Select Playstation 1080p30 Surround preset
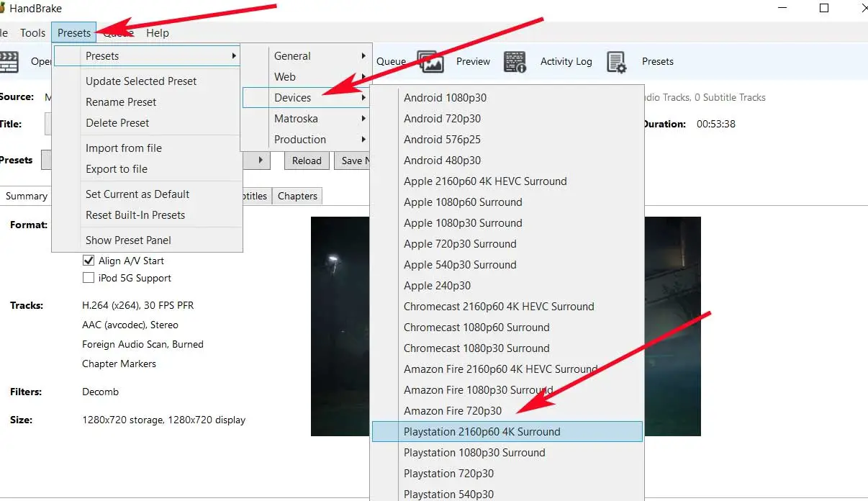 (x=507, y=453)
